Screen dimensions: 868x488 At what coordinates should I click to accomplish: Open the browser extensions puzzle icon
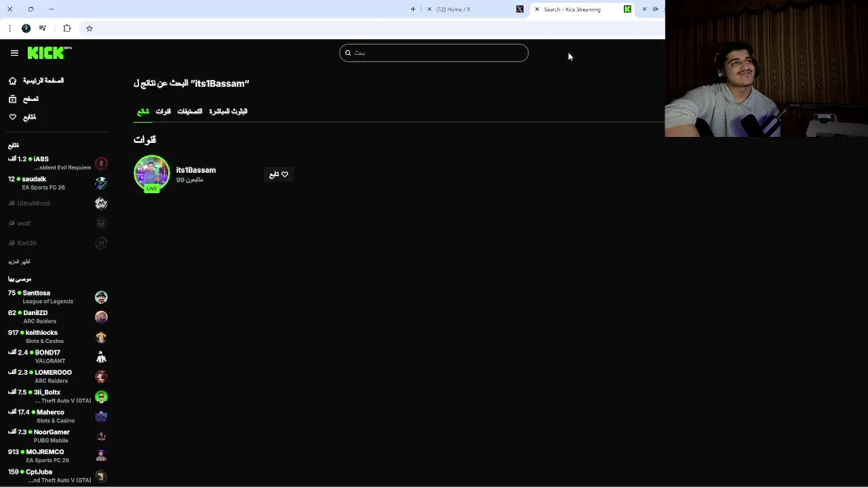click(x=67, y=28)
